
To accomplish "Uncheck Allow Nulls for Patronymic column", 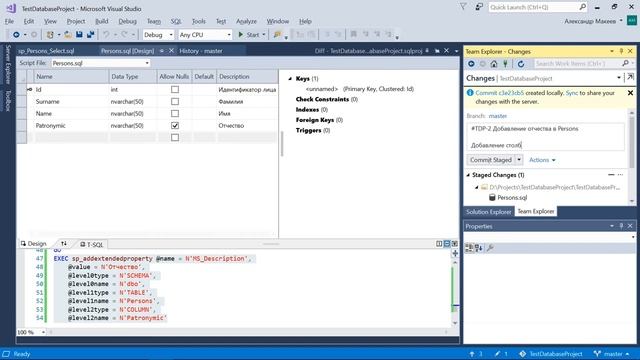I will pyautogui.click(x=175, y=126).
